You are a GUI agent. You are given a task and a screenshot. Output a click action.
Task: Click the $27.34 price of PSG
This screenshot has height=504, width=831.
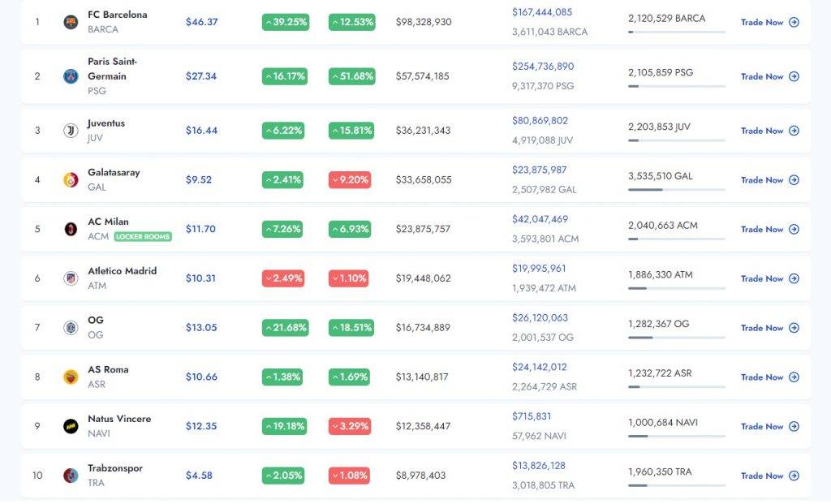tap(201, 76)
